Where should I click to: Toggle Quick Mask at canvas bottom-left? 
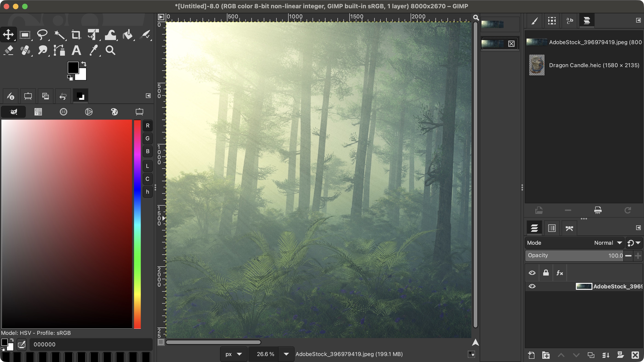(161, 342)
